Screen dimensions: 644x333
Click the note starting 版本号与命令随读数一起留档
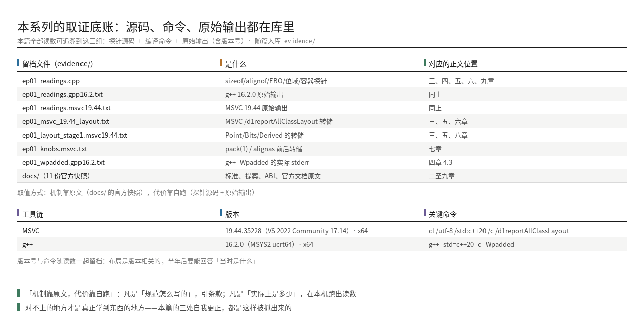pos(138,261)
